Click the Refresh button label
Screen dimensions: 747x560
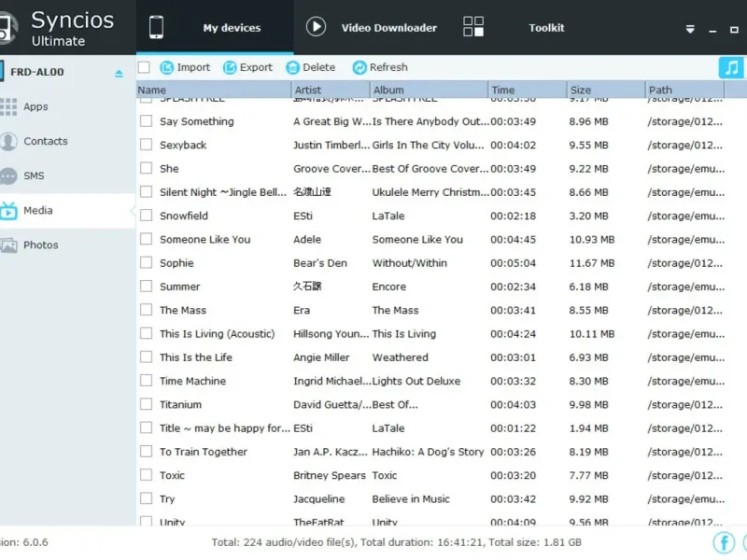click(388, 67)
